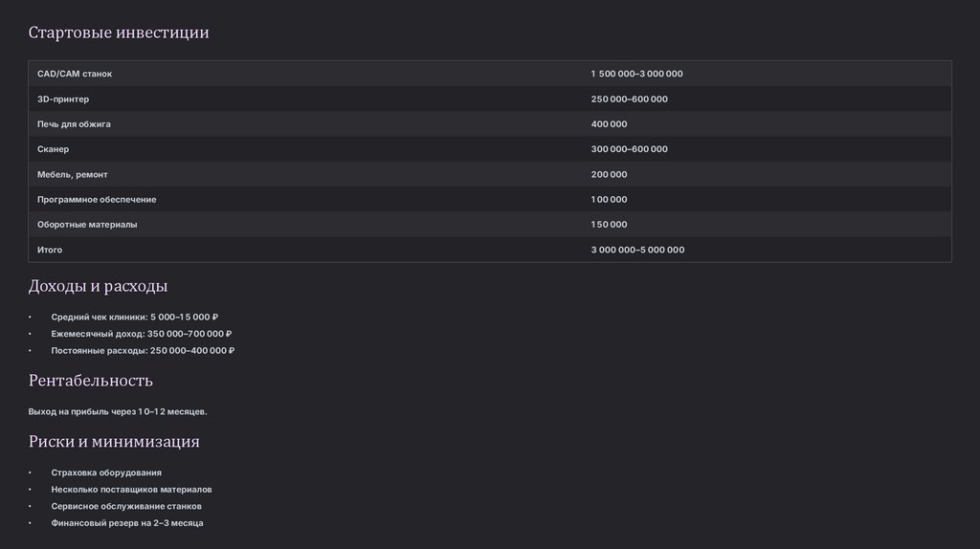The image size is (980, 549).
Task: Click the "Сервисное обслуживание станков" bullet item
Action: [x=126, y=506]
